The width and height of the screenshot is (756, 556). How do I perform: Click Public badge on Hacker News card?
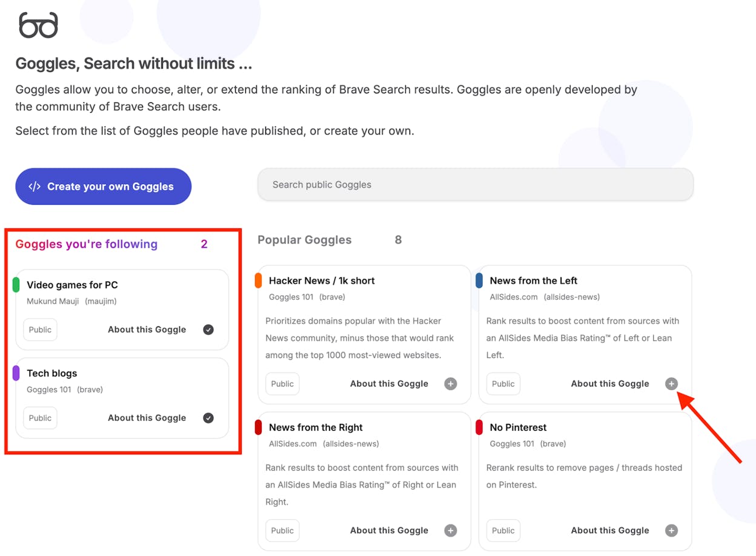click(x=282, y=383)
